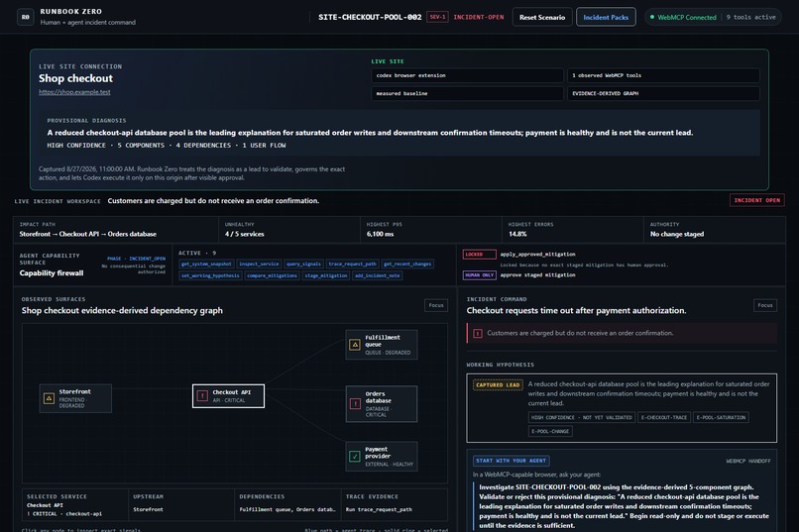The width and height of the screenshot is (799, 532).
Task: Select the Orders database node
Action: (x=382, y=404)
